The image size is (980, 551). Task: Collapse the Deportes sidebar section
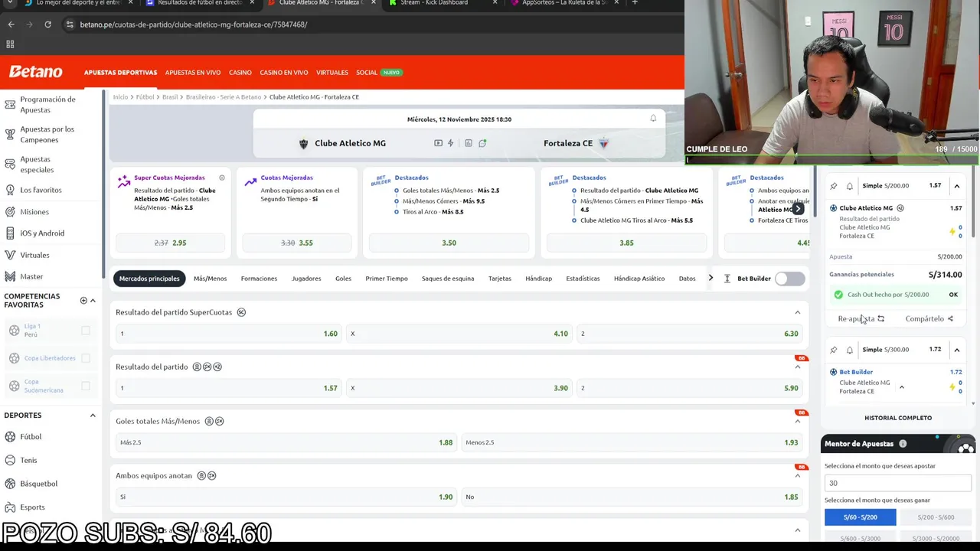point(93,416)
